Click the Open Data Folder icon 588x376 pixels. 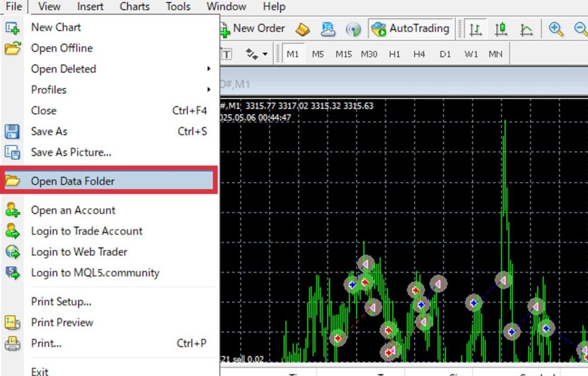(13, 181)
